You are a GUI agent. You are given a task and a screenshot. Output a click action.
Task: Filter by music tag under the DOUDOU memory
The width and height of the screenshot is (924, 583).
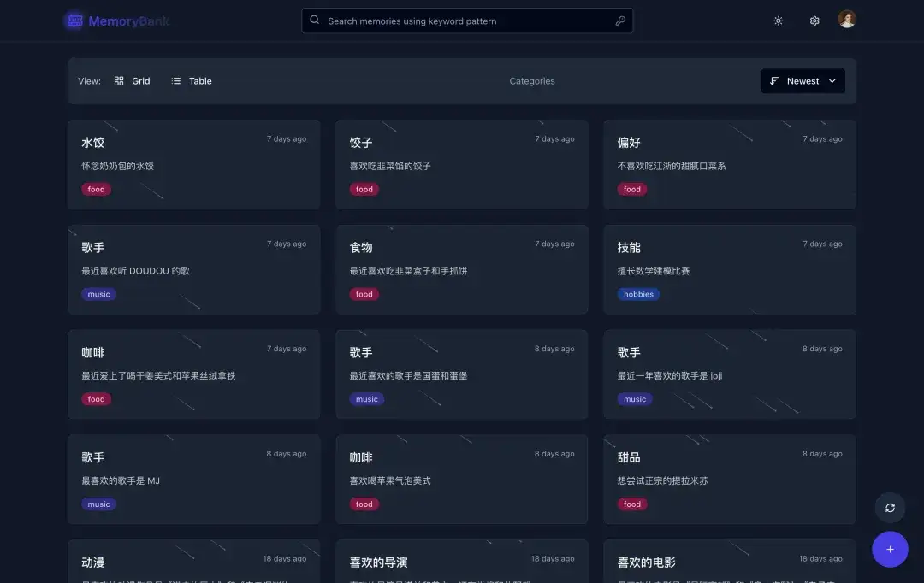[98, 294]
